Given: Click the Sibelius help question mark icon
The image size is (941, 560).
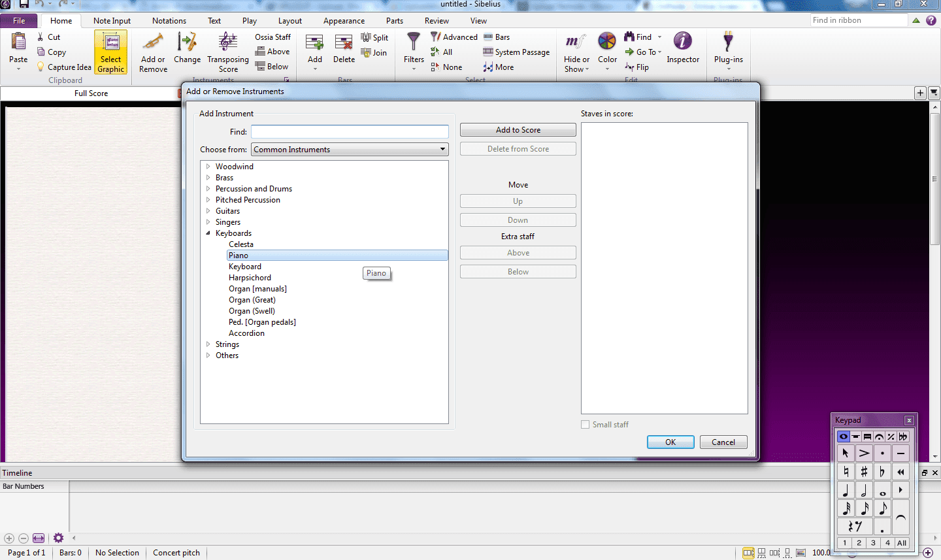Looking at the screenshot, I should 931,20.
